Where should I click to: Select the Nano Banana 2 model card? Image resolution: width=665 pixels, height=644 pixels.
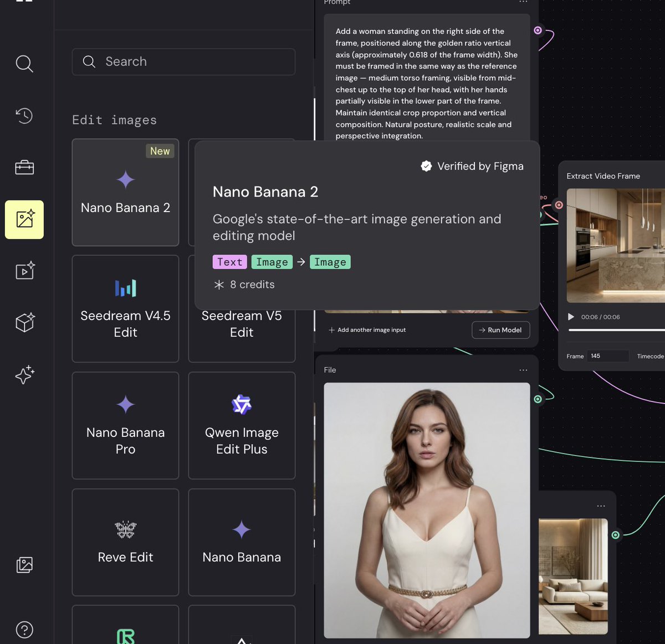(125, 192)
